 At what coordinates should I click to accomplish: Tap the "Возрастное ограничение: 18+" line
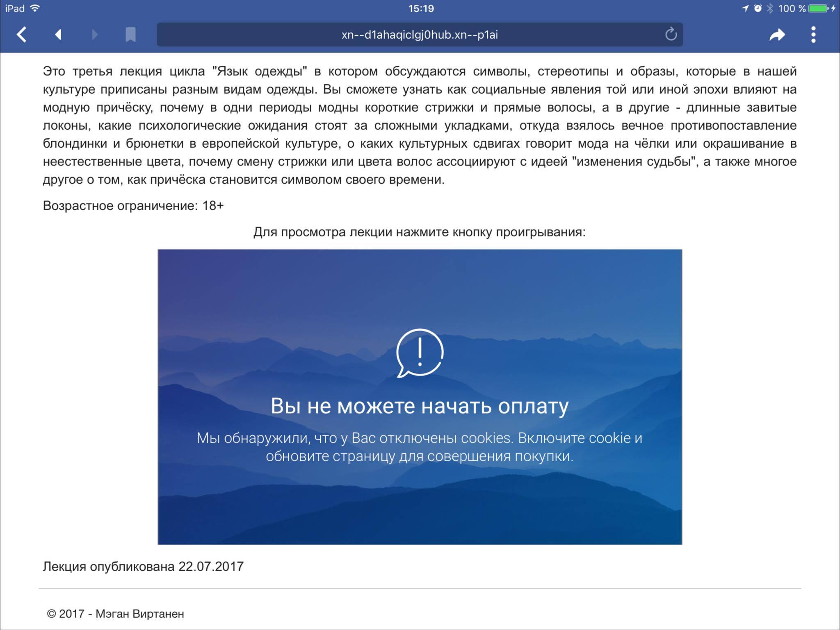[133, 206]
